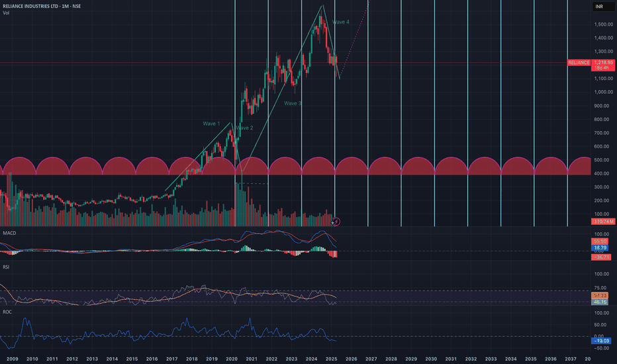Click the 2030 label on time axis

point(431,359)
